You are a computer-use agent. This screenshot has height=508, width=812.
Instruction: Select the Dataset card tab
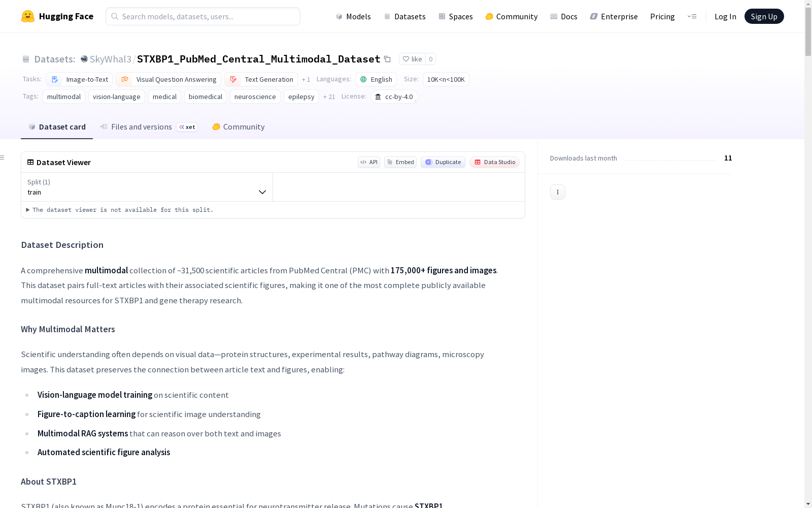point(57,127)
